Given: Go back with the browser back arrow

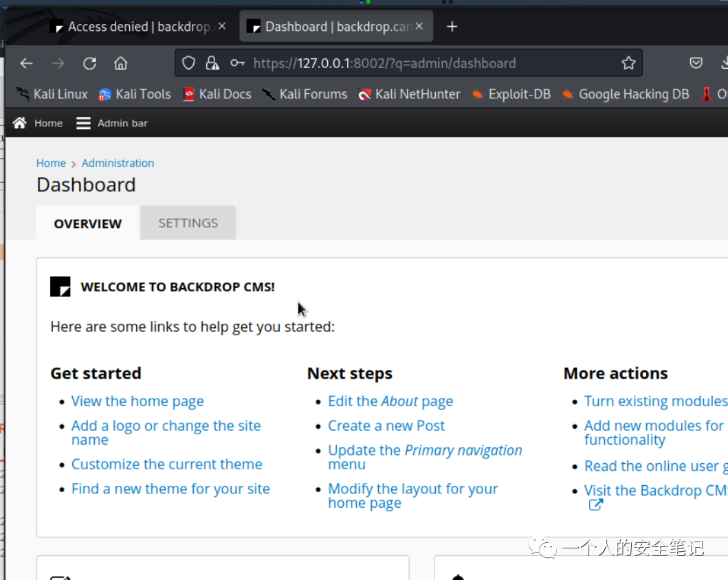Looking at the screenshot, I should (x=26, y=63).
